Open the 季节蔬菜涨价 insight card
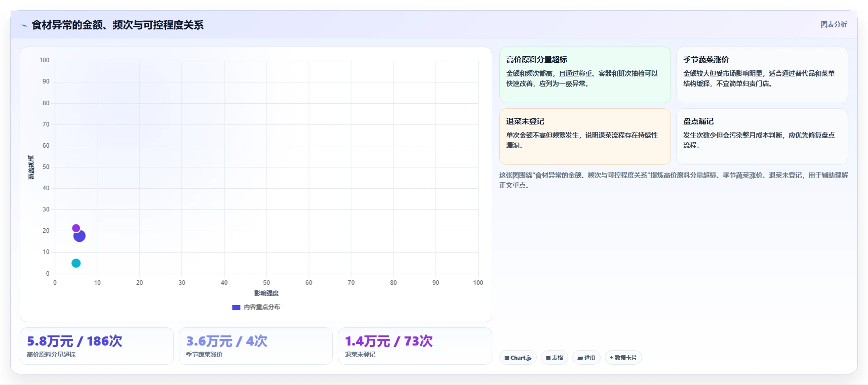868x385 pixels. click(x=762, y=75)
